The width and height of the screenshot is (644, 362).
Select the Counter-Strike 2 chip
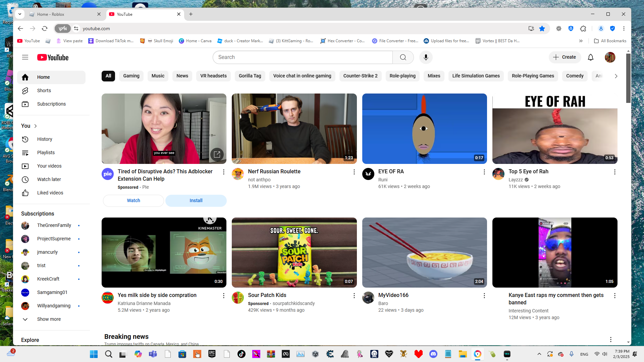click(360, 76)
